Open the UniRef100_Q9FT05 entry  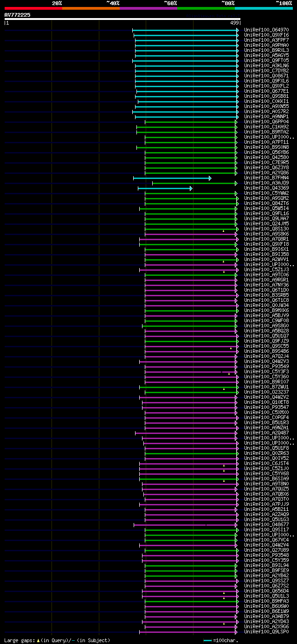click(266, 61)
